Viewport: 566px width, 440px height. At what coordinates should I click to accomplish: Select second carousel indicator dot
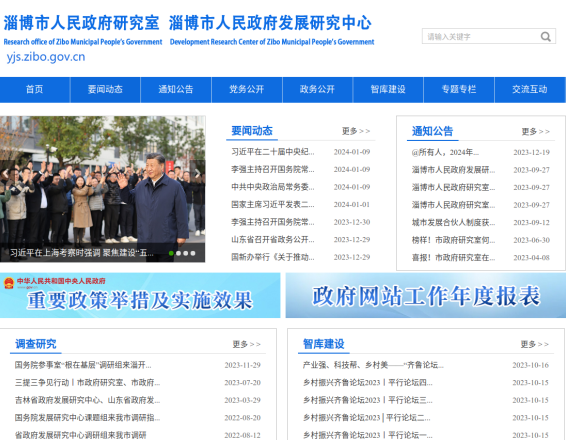point(178,253)
